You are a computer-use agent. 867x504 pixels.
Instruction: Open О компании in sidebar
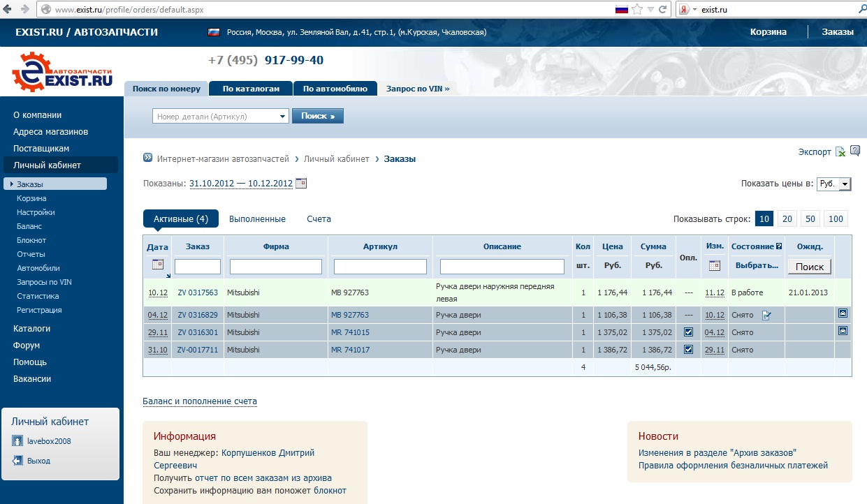38,115
